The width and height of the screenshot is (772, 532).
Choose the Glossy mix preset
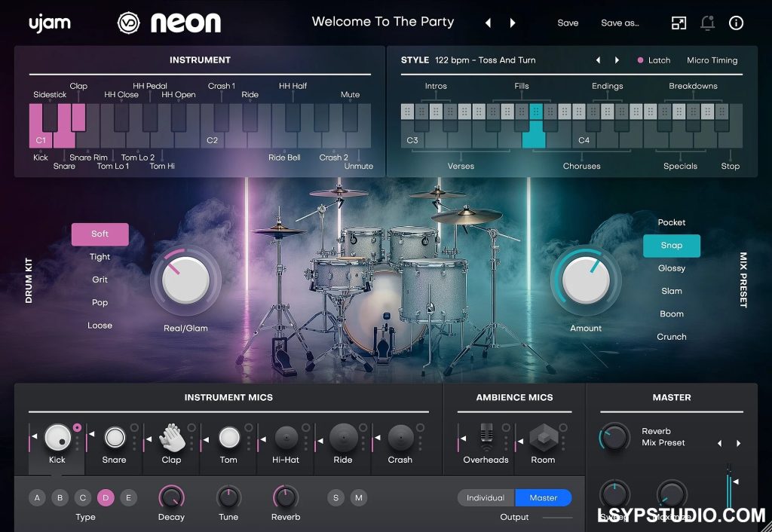click(672, 268)
